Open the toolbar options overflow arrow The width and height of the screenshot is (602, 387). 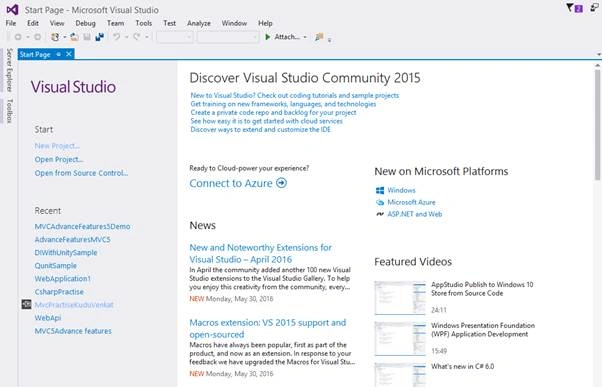click(x=329, y=39)
